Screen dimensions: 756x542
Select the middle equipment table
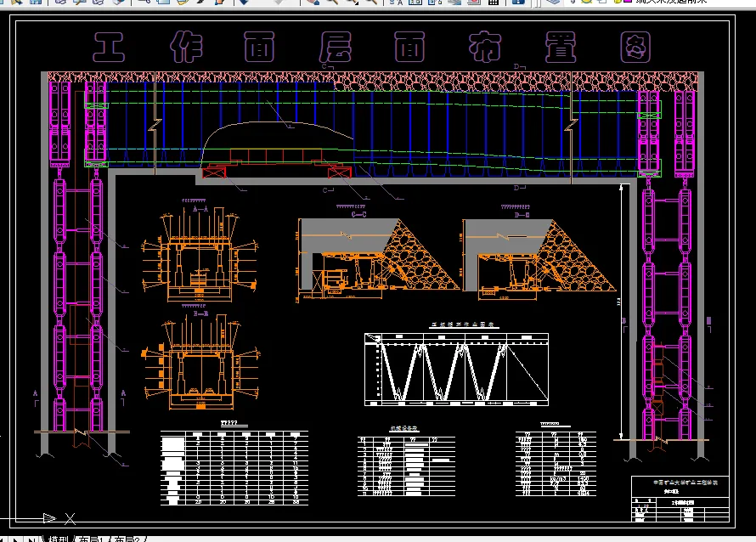point(406,466)
